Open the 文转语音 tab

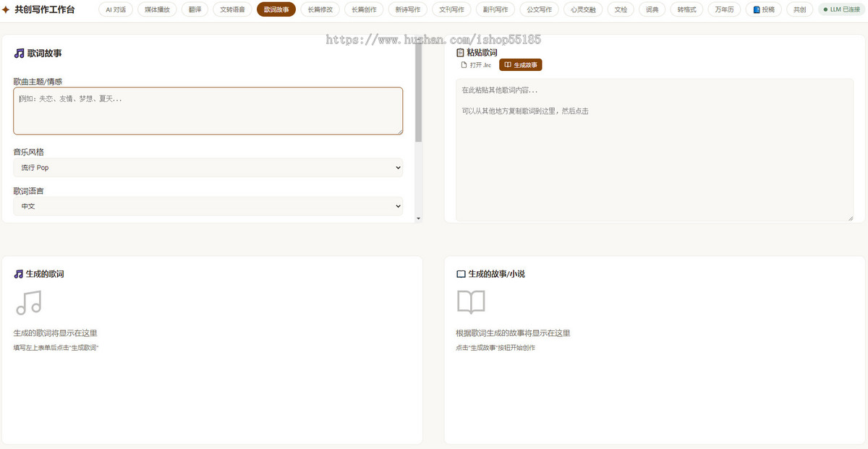[232, 10]
